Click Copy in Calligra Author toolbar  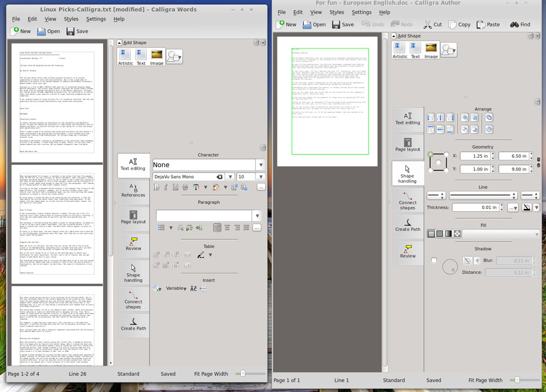click(x=459, y=24)
